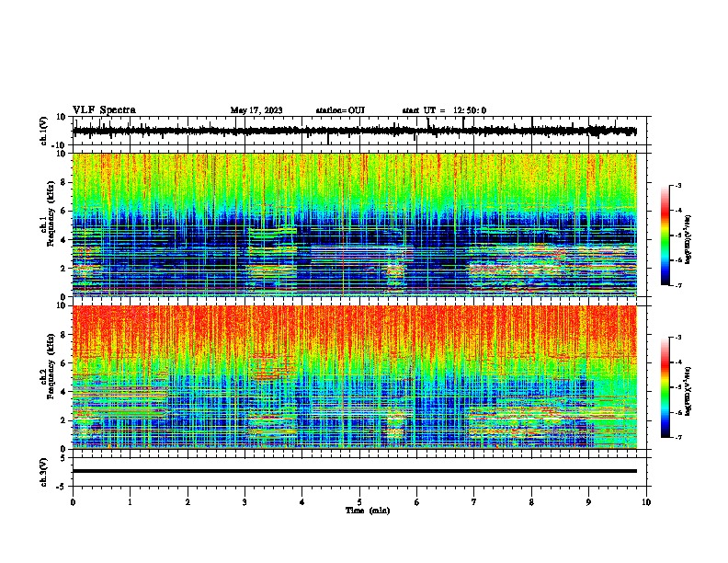Click the "ch.1(V)" waveform axis label
Image resolution: width=728 pixels, height=563 pixels.
(x=43, y=131)
